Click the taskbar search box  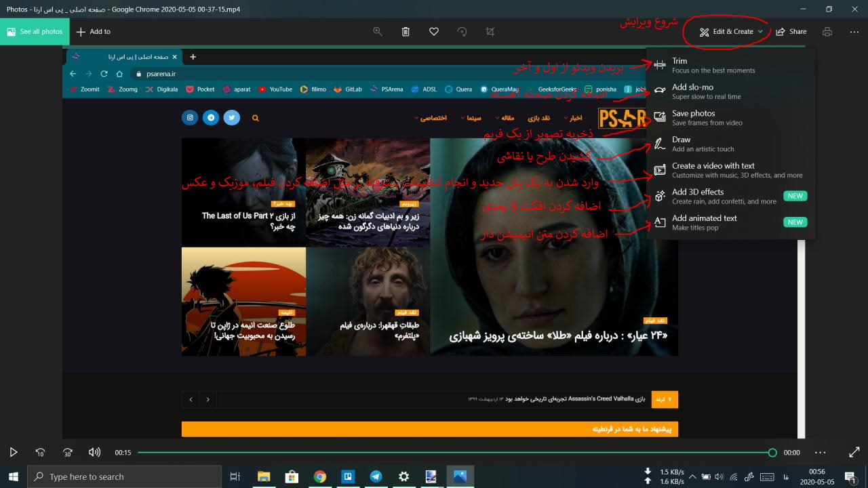tap(124, 476)
